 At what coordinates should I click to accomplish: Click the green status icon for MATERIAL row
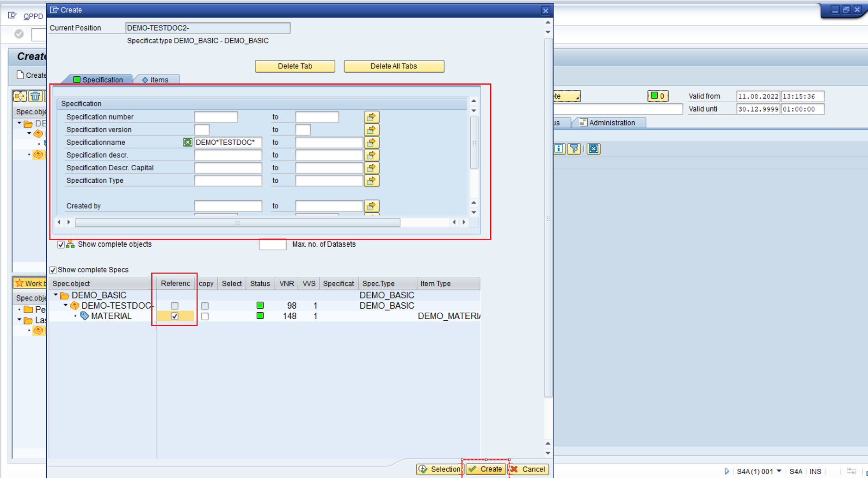point(260,316)
